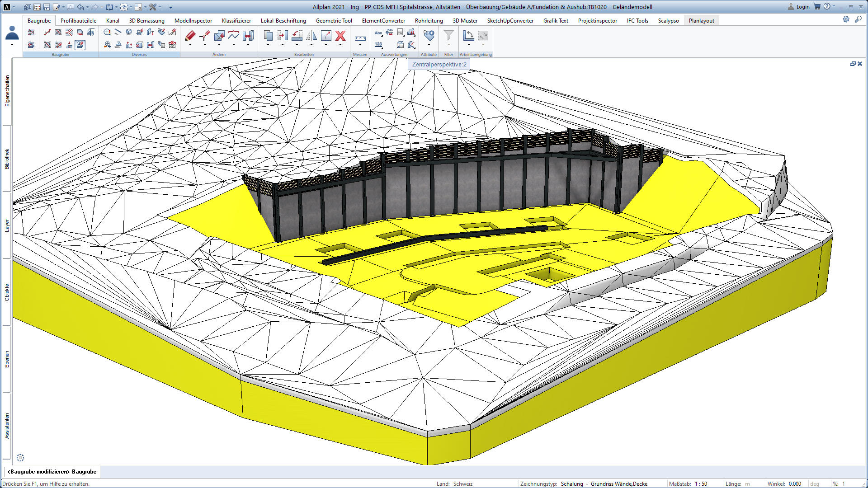The height and width of the screenshot is (488, 868).
Task: Activate the Filter funnel tool
Action: point(448,35)
